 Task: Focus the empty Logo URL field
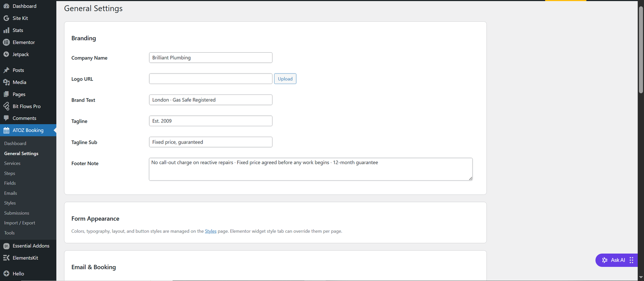(x=211, y=79)
